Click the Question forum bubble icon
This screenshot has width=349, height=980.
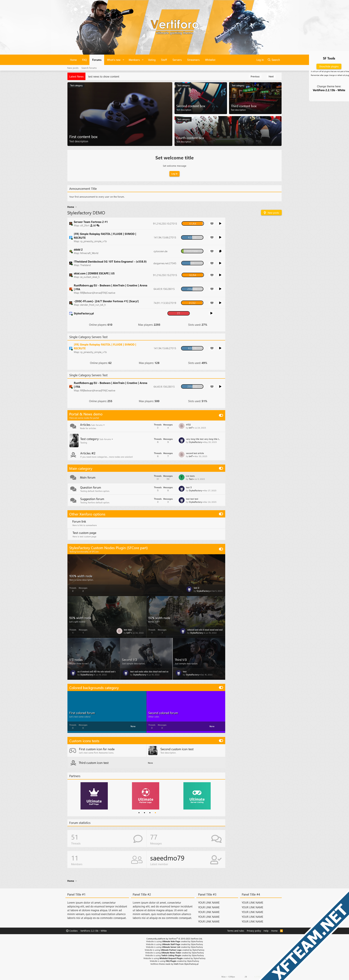73,489
